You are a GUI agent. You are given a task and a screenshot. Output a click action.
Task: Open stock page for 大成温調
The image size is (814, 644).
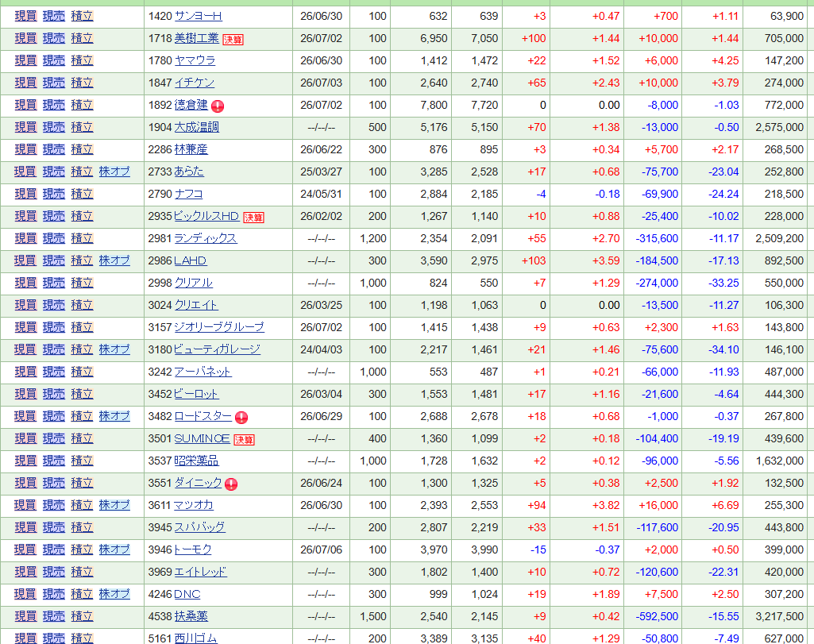click(196, 127)
